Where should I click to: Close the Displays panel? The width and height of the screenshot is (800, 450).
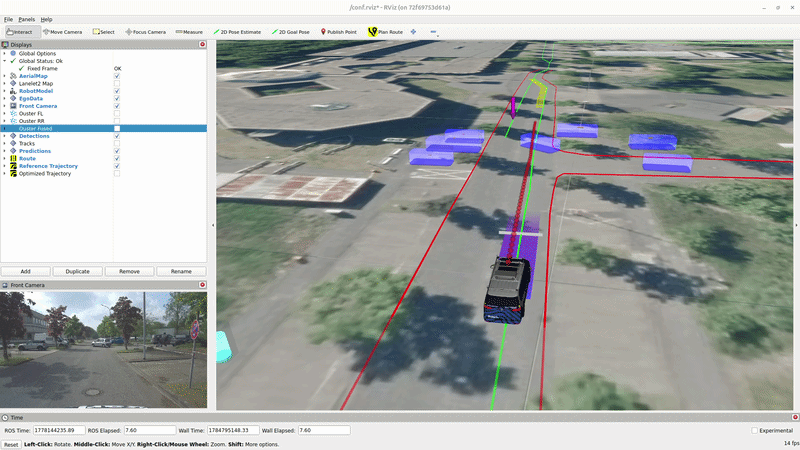[203, 44]
